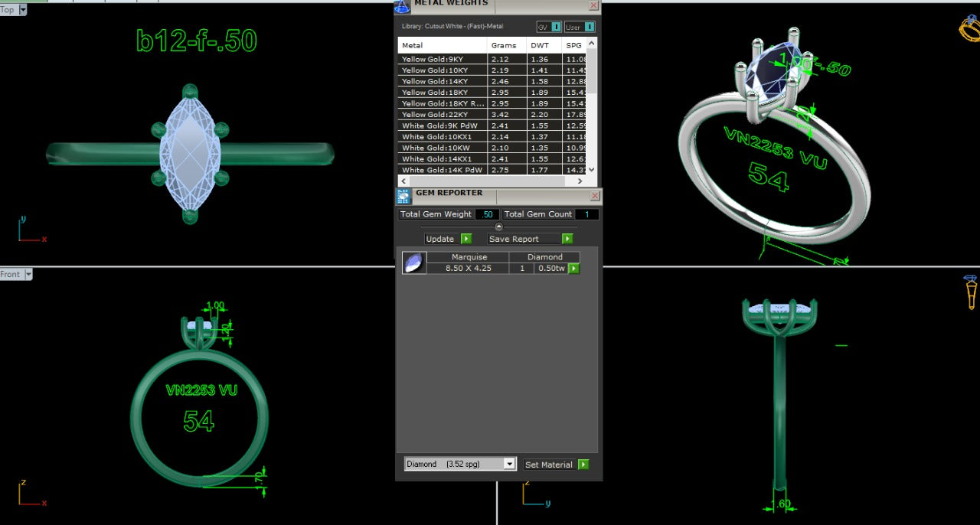Click the metal table horizontal scroll right arrow
The width and height of the screenshot is (980, 525).
(x=580, y=181)
